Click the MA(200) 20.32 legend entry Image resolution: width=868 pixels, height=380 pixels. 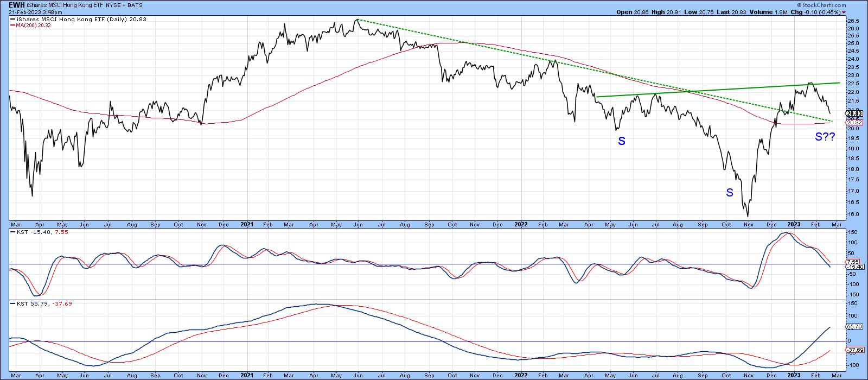[x=32, y=25]
